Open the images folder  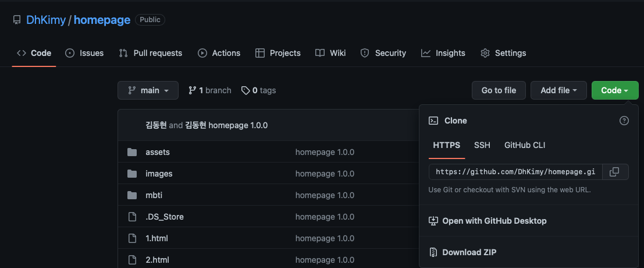click(x=159, y=174)
